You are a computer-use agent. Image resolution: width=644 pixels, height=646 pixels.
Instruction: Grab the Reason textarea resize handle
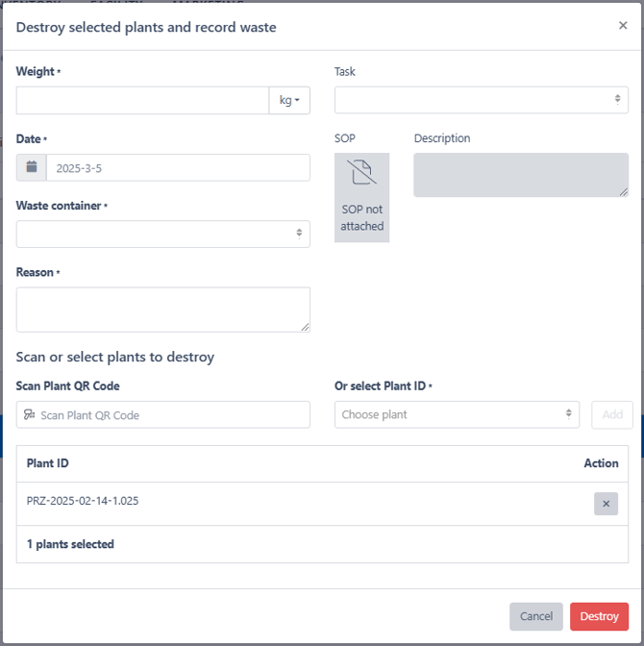click(305, 327)
